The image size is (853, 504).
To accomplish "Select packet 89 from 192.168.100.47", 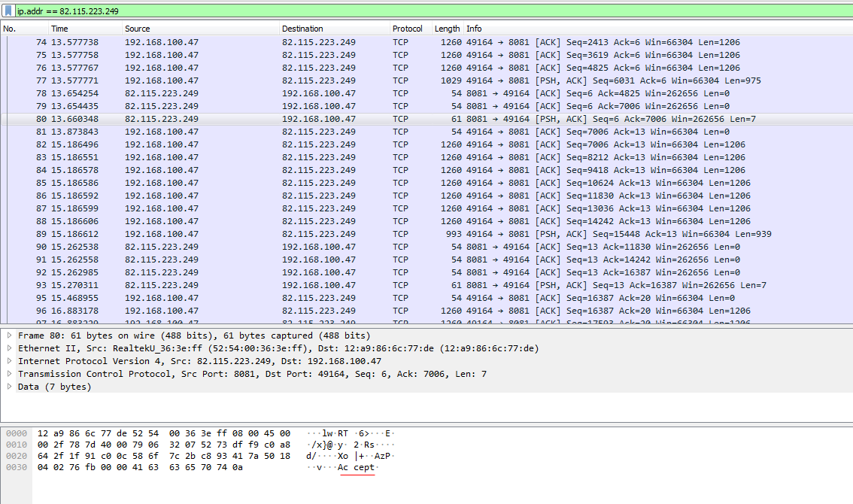I will pos(226,233).
